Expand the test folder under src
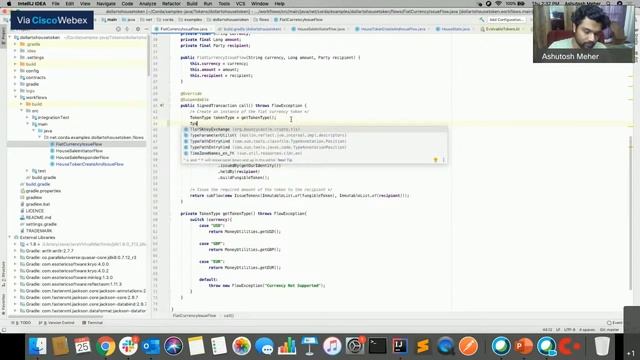This screenshot has height=360, width=640. 28,171
